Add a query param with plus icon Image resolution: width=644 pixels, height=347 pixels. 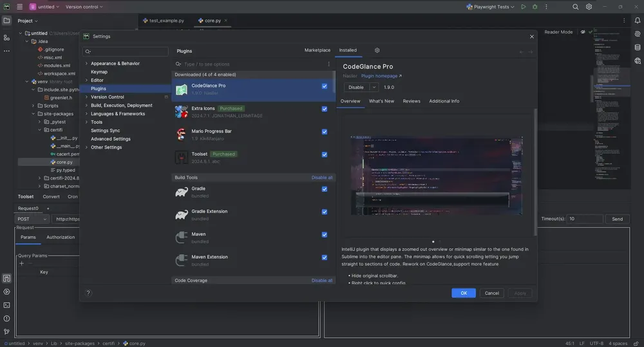21,264
